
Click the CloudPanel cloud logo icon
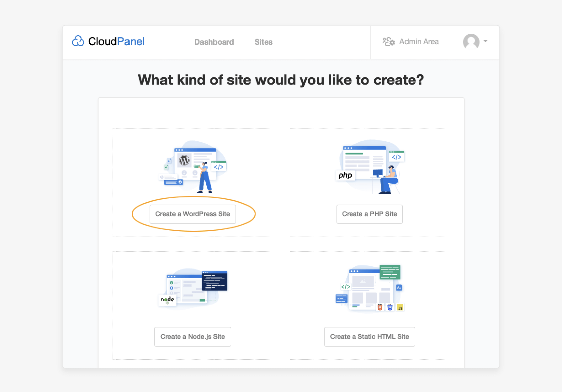[78, 41]
